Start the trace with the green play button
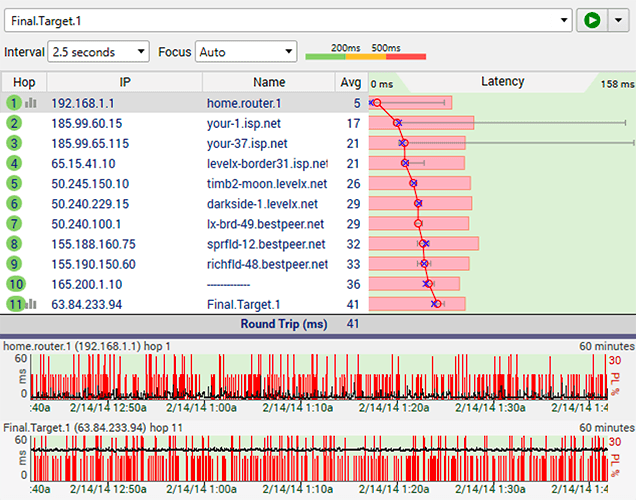 pyautogui.click(x=592, y=19)
